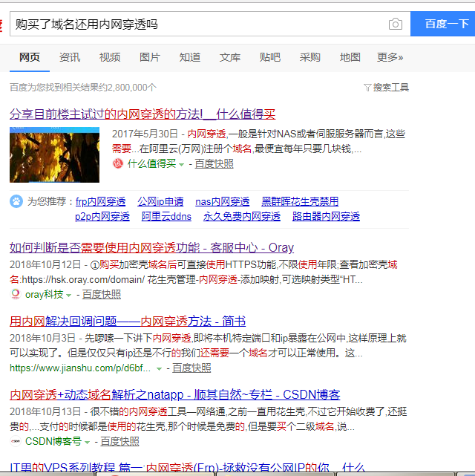Click the oray科技 source name
Screen dimensions: 475x476
coord(45,294)
